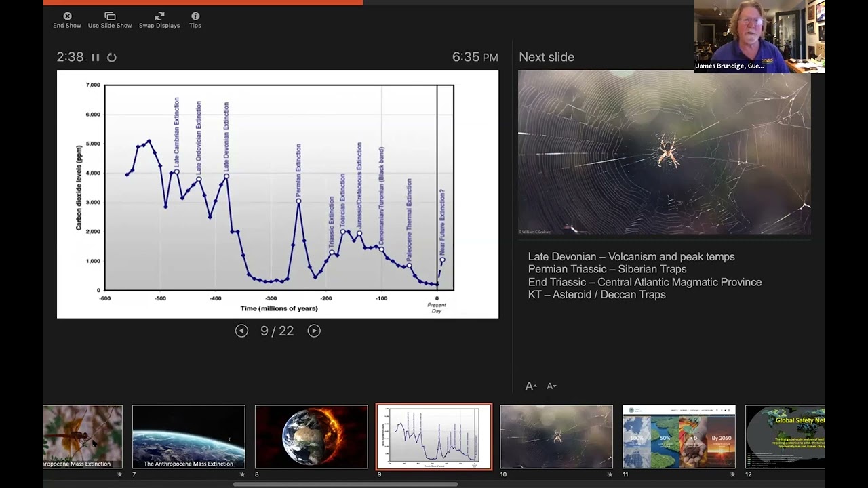The image size is (868, 488).
Task: Decrease notes font size
Action: pyautogui.click(x=551, y=386)
